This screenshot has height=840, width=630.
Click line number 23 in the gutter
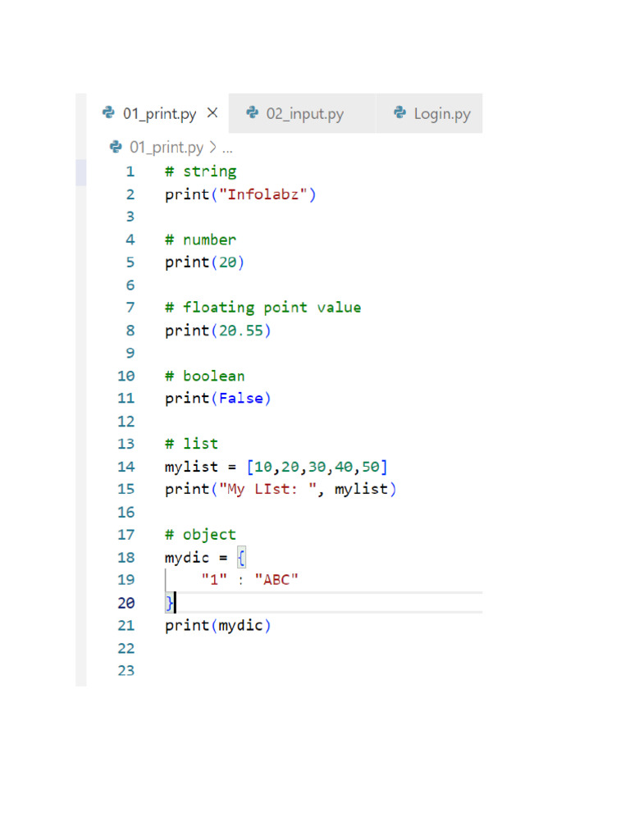pyautogui.click(x=126, y=671)
